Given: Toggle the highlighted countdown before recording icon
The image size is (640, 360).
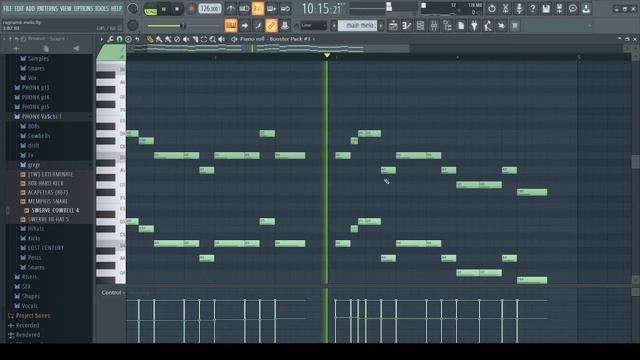Looking at the screenshot, I should click(x=258, y=9).
